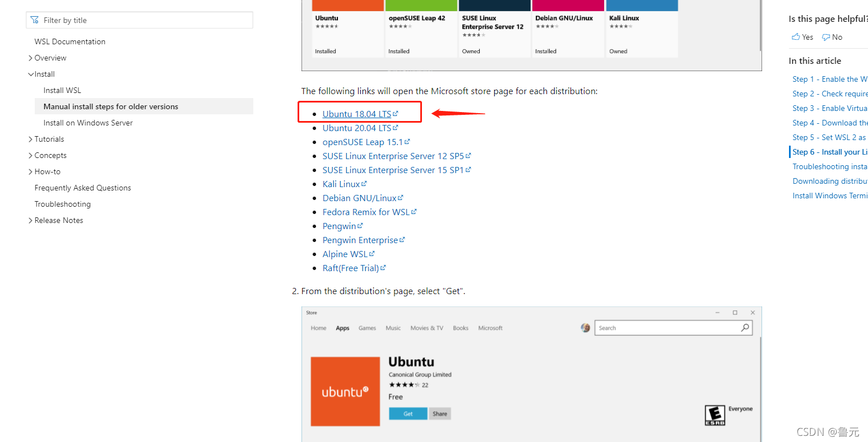The height and width of the screenshot is (442, 868).
Task: Select Install WSL in the sidebar
Action: coord(62,90)
